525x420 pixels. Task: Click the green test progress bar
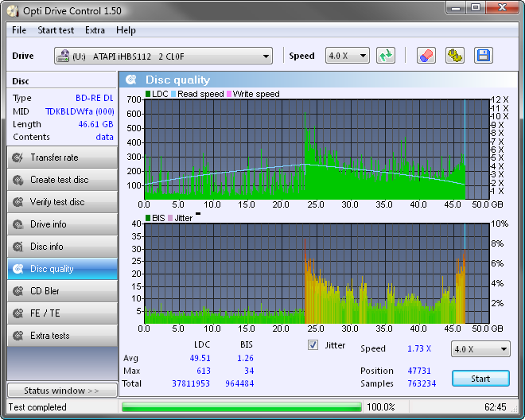point(241,407)
